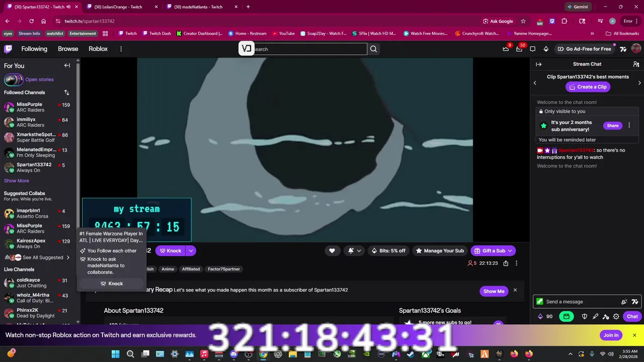Show previous clip suggestion arrow
The image size is (644, 362).
[535, 83]
